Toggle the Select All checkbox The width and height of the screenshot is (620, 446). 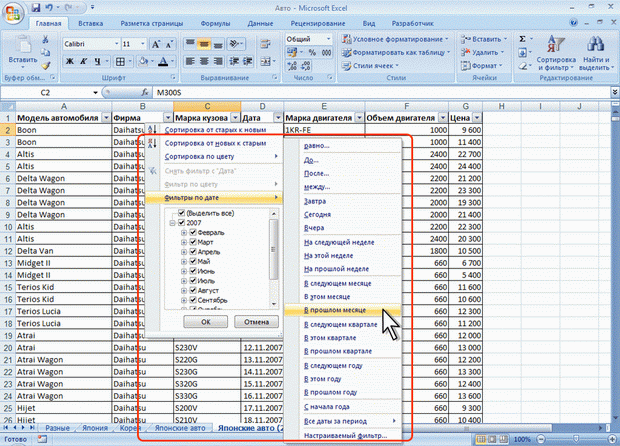[181, 213]
